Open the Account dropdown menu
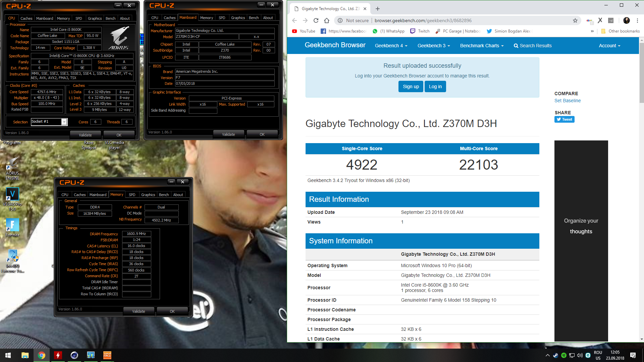This screenshot has width=644, height=362. (x=609, y=46)
